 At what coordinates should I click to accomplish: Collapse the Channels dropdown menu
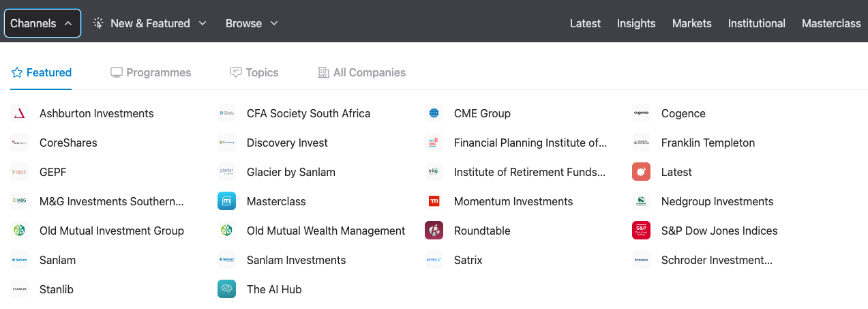coord(42,23)
